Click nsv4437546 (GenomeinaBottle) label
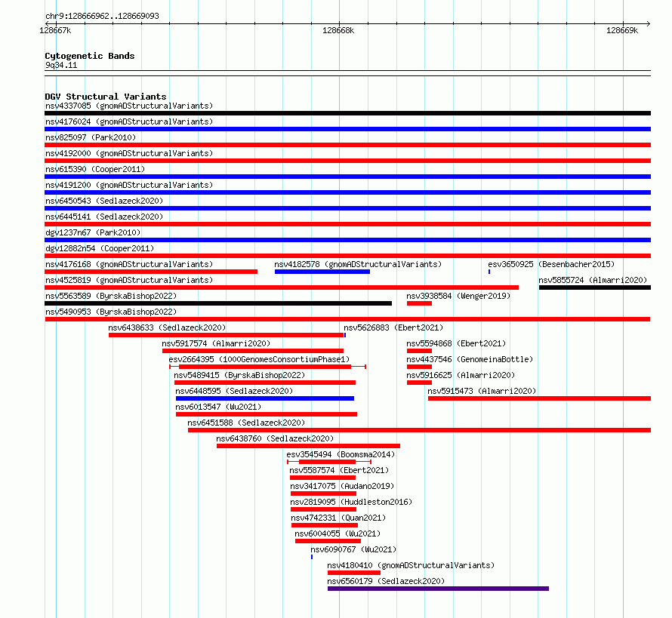672x618 pixels. click(470, 359)
